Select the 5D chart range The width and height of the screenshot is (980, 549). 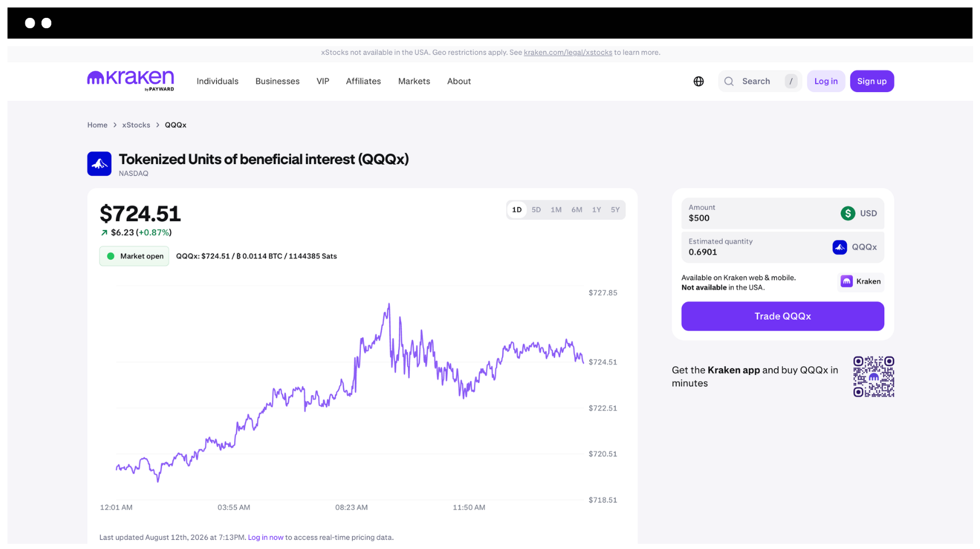point(536,210)
